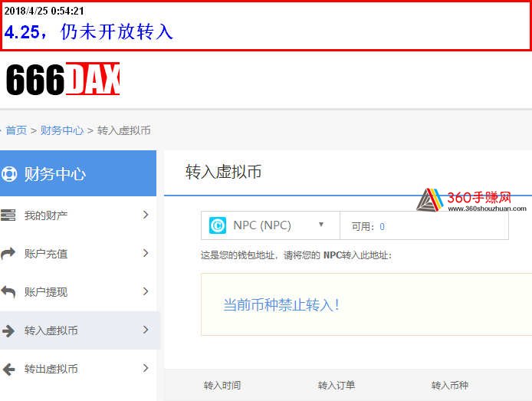
Task: Click the 666DAX logo
Action: click(63, 79)
